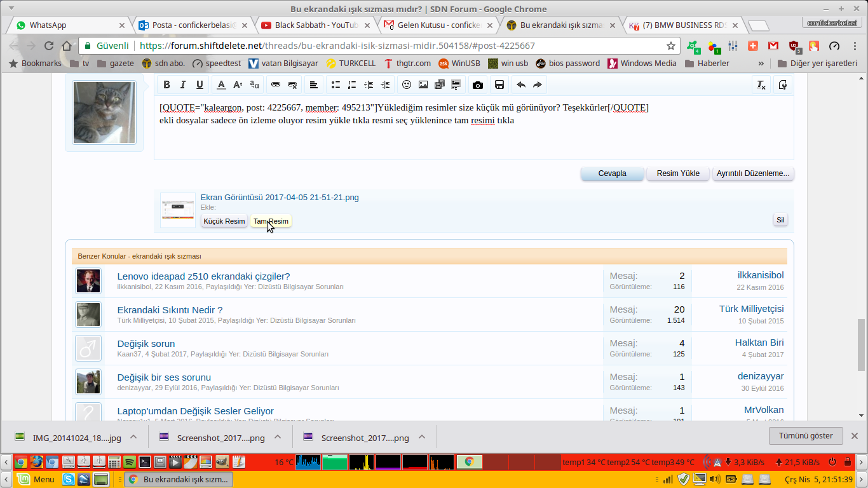Open thread Lenovo ideapad z510 ekrandaki çizgiler
The width and height of the screenshot is (868, 488).
(203, 276)
